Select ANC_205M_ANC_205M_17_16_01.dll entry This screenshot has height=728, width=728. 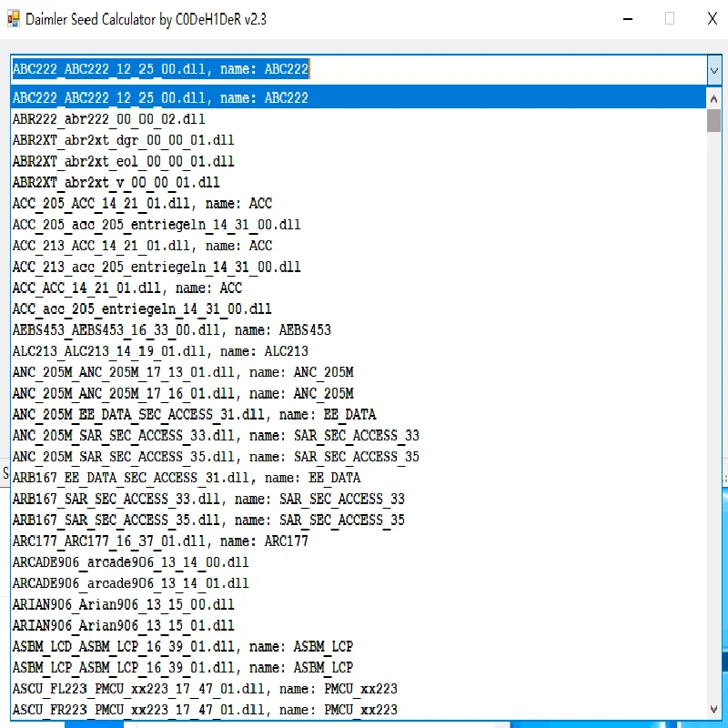tap(358, 393)
